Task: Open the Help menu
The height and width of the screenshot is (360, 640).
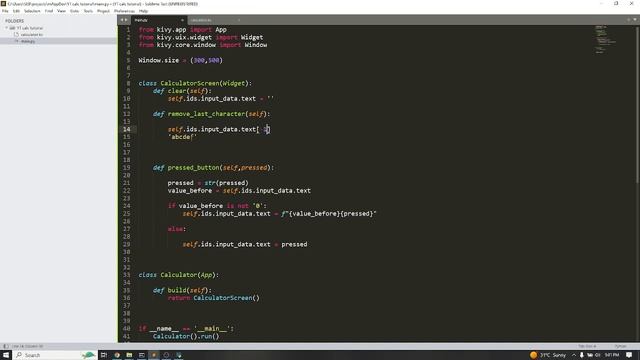Action: [143, 11]
